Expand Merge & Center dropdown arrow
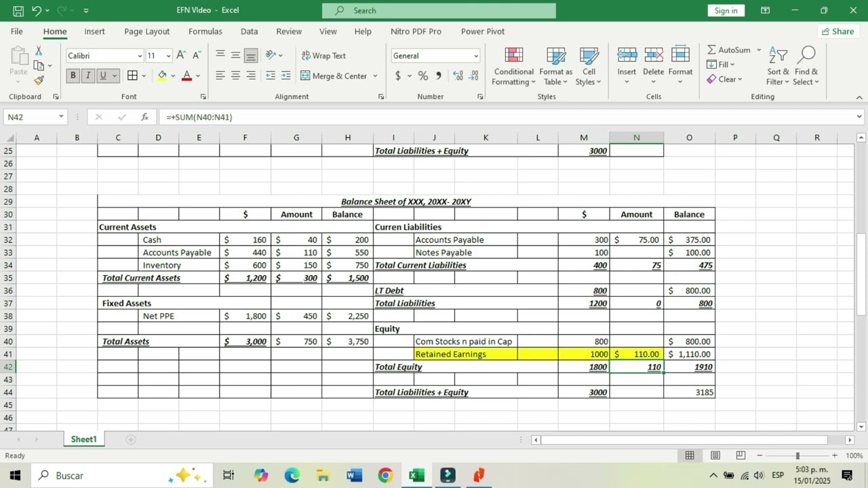Viewport: 868px width, 488px height. click(x=375, y=76)
